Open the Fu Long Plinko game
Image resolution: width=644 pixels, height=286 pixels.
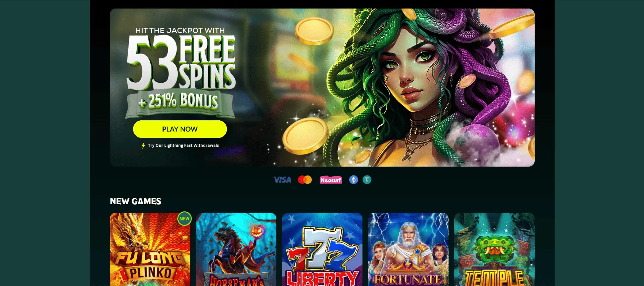point(150,249)
